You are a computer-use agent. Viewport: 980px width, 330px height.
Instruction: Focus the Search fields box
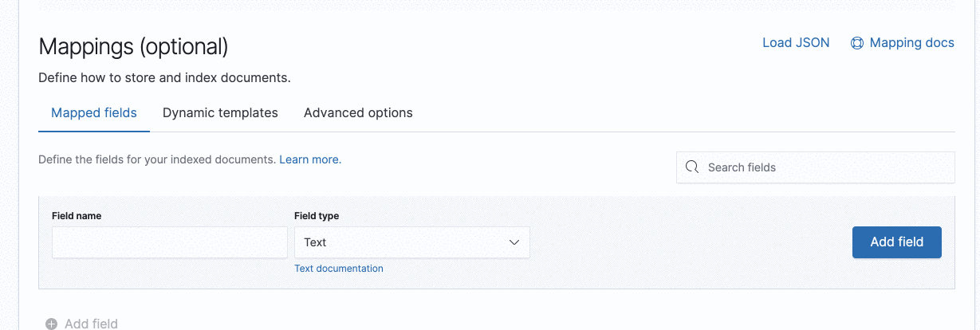tap(821, 167)
